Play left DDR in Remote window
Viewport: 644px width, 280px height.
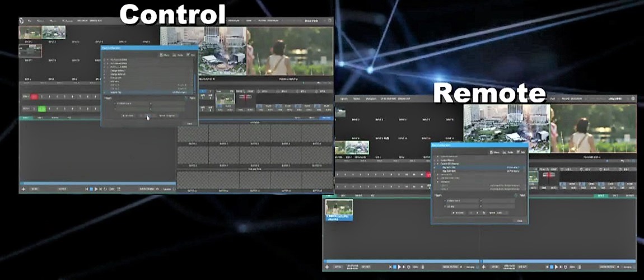pos(399,267)
